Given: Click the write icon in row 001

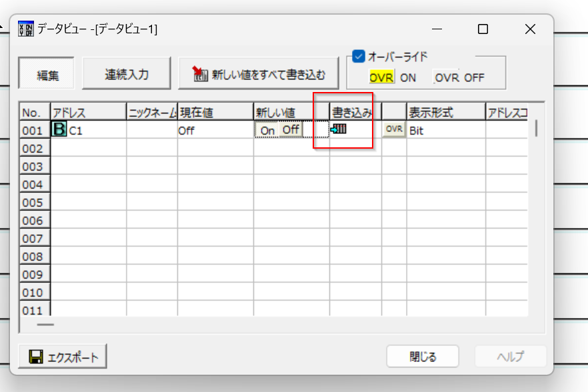Looking at the screenshot, I should tap(339, 129).
